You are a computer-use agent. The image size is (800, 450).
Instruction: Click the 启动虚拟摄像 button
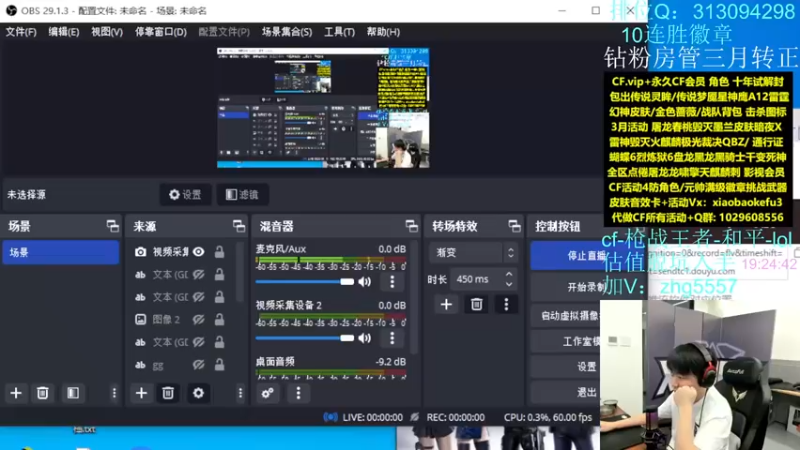pyautogui.click(x=568, y=316)
